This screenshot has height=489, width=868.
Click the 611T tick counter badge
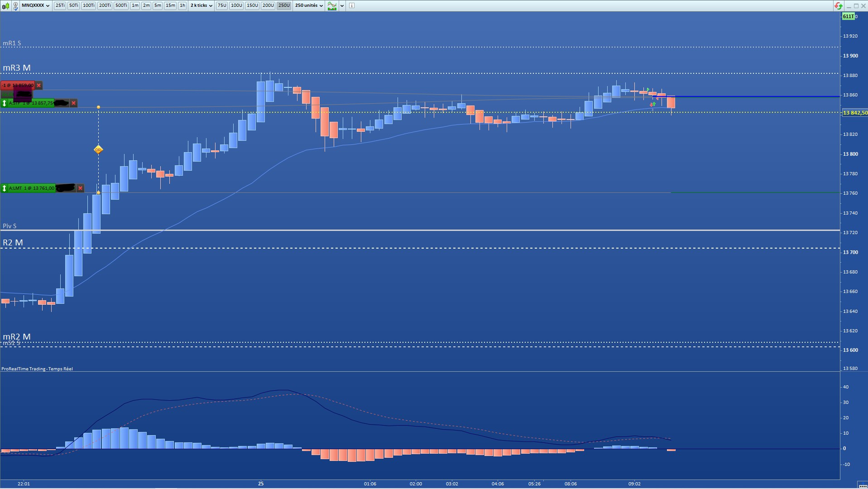tap(848, 16)
